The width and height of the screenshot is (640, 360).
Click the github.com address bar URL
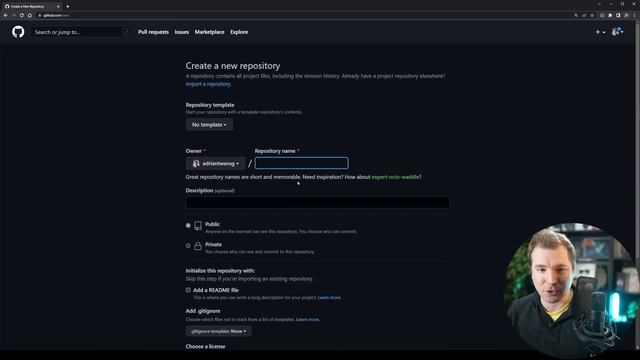click(56, 16)
